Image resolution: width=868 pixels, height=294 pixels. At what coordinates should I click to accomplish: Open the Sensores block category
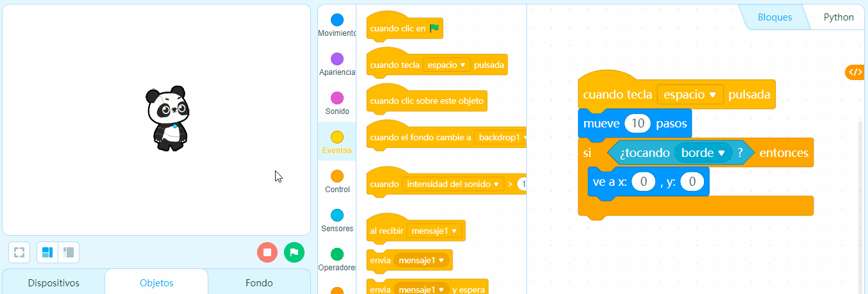coord(337,220)
